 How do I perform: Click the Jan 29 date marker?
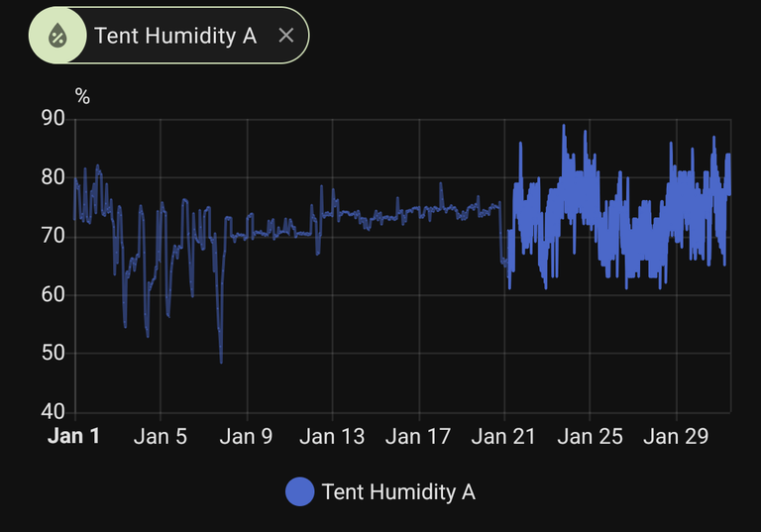click(676, 436)
